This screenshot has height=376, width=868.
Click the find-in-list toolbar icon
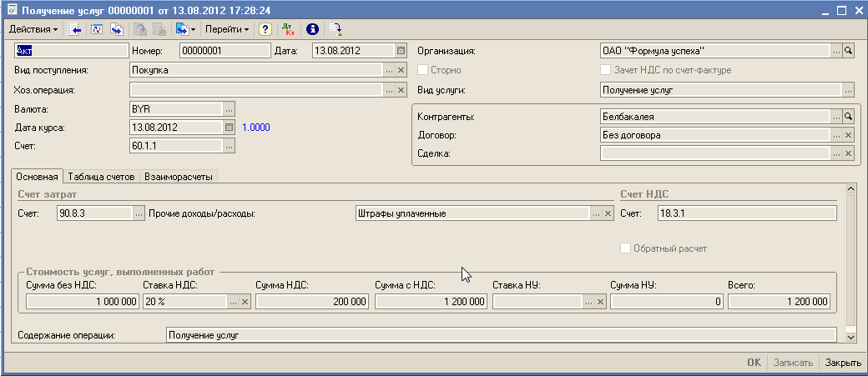pyautogui.click(x=75, y=28)
